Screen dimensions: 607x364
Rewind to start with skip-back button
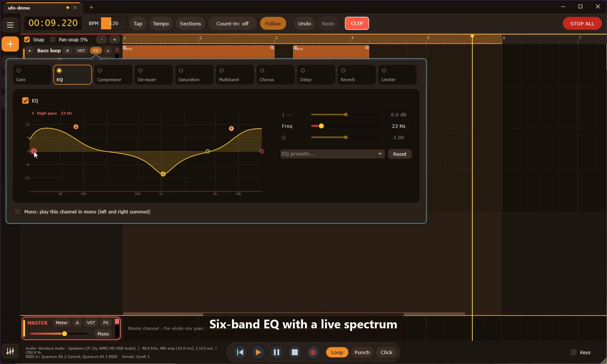(x=240, y=352)
